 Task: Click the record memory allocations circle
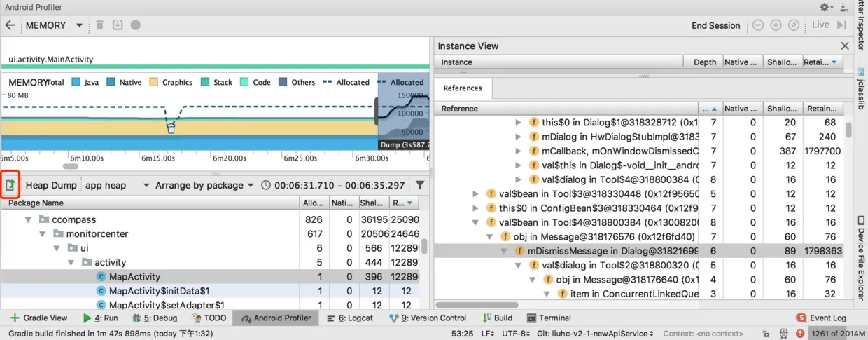point(136,25)
